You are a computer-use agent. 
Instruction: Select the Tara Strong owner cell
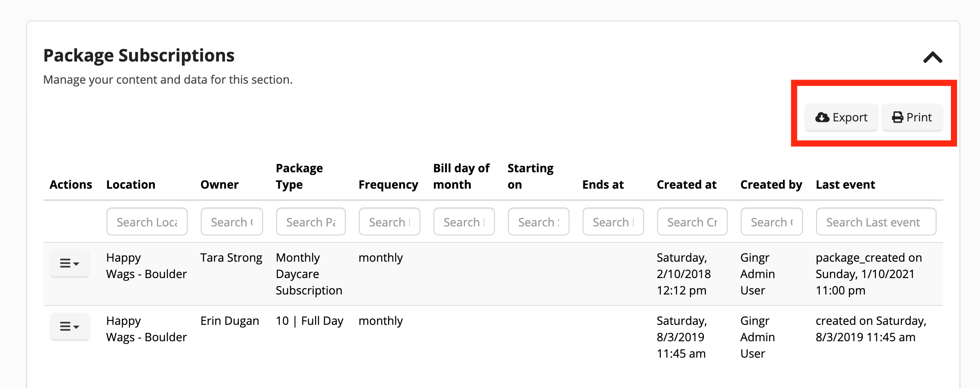pos(231,258)
